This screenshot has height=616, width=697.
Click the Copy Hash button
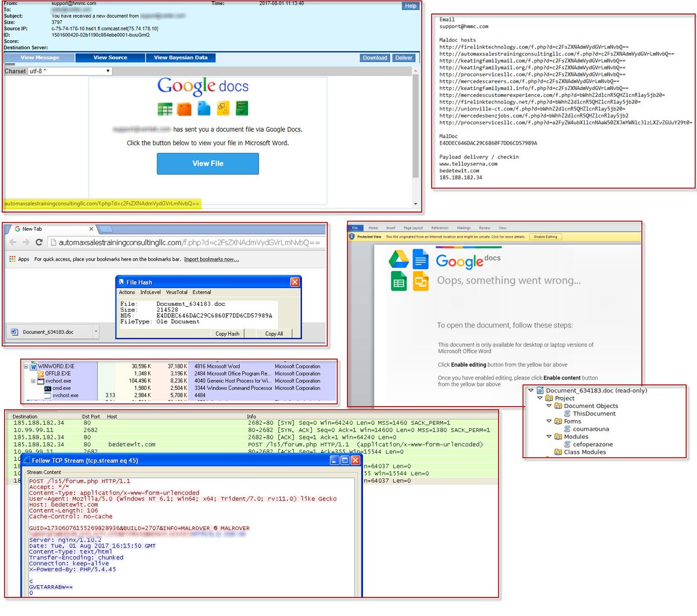click(x=227, y=334)
